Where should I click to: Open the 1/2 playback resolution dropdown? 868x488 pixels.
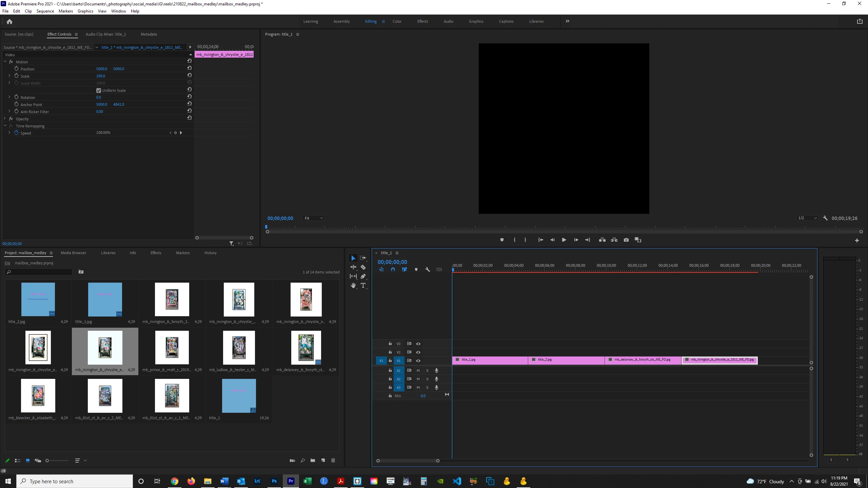pyautogui.click(x=807, y=218)
